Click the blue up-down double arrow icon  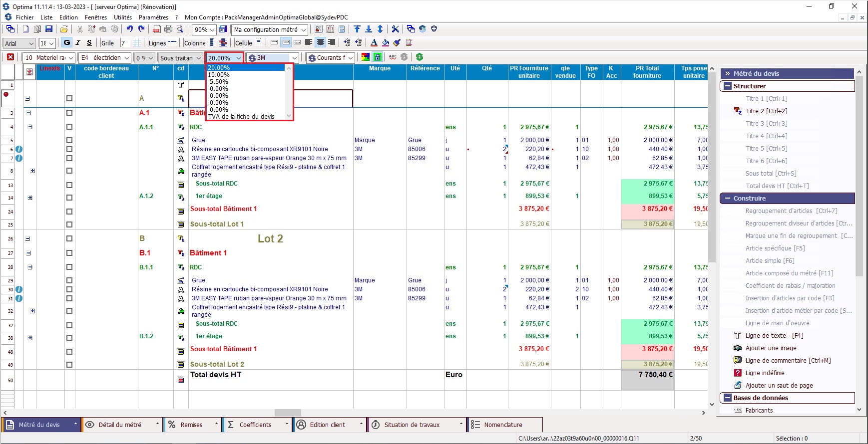point(380,29)
